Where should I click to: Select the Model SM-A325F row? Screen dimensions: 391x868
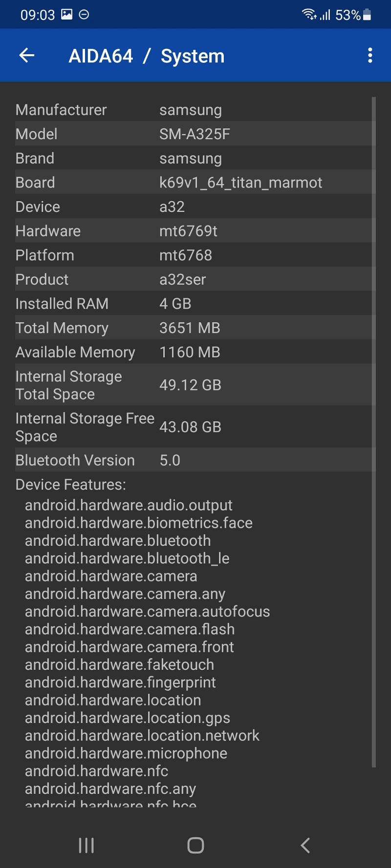pos(194,134)
